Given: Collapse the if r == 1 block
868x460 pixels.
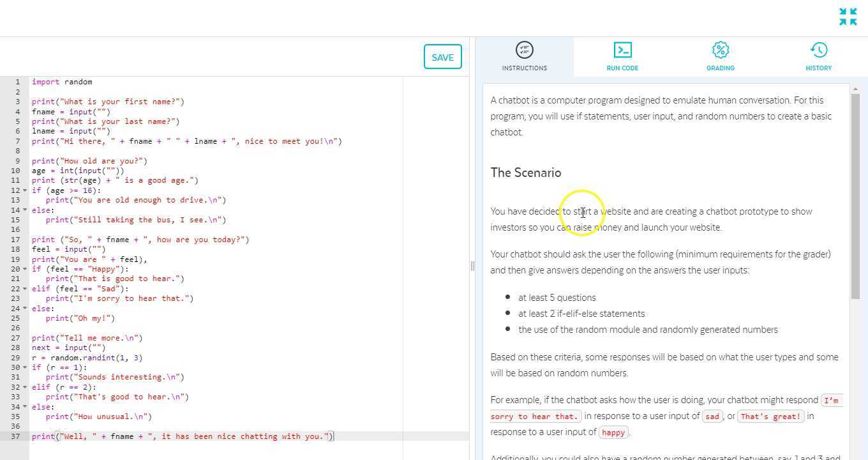Looking at the screenshot, I should click(24, 367).
